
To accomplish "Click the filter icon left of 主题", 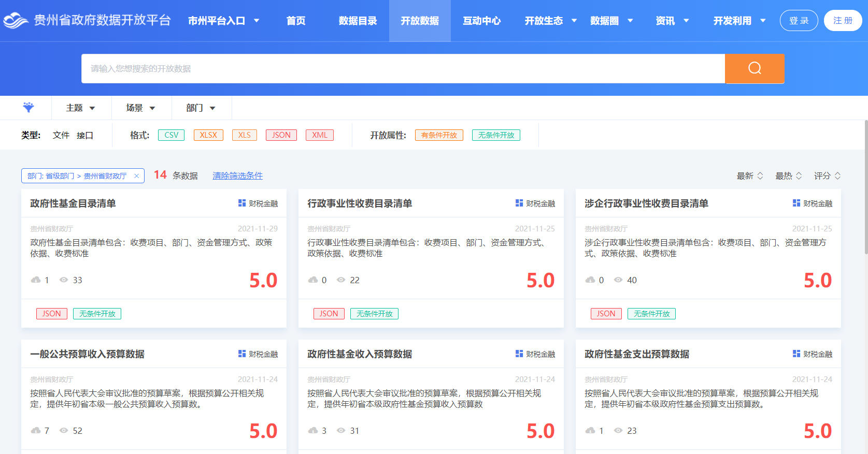I will pyautogui.click(x=29, y=108).
